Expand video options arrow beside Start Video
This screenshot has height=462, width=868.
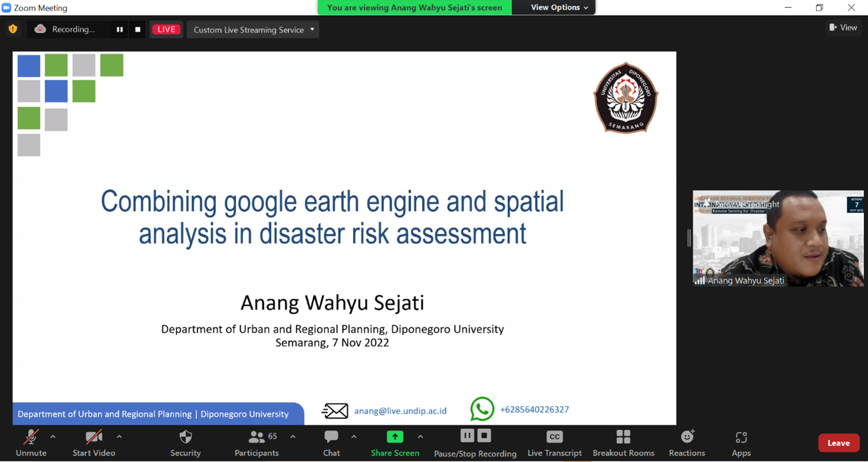(119, 437)
